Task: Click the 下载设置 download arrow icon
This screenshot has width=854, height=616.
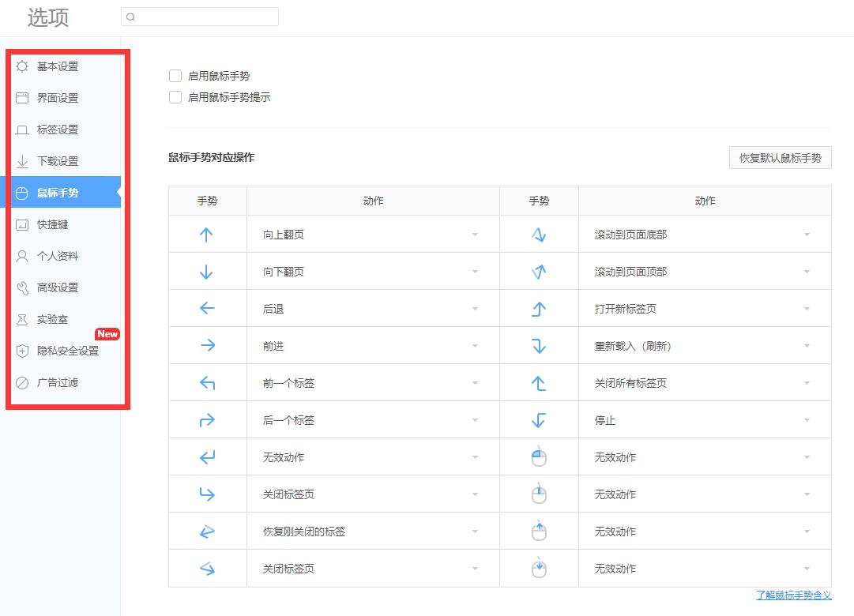Action: pos(23,161)
